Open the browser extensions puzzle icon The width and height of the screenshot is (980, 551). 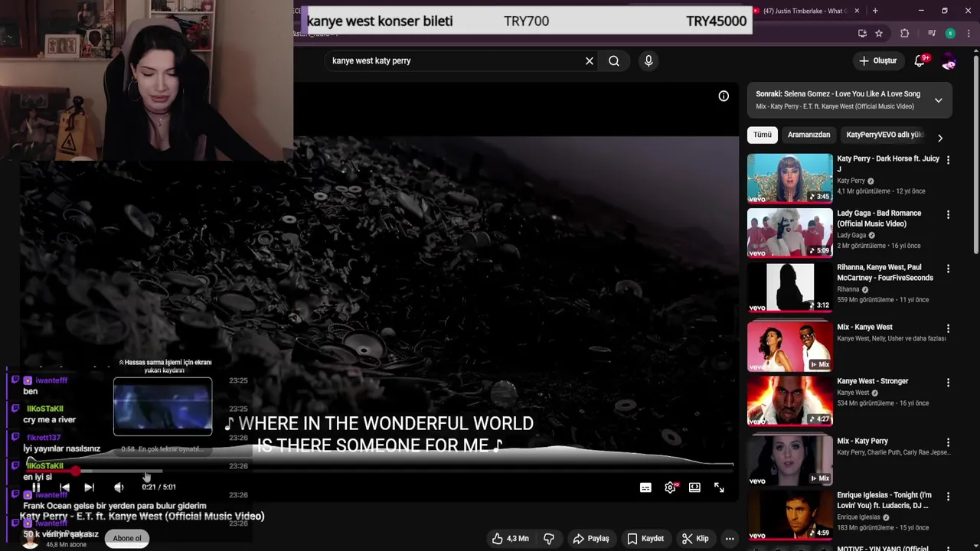coord(904,34)
